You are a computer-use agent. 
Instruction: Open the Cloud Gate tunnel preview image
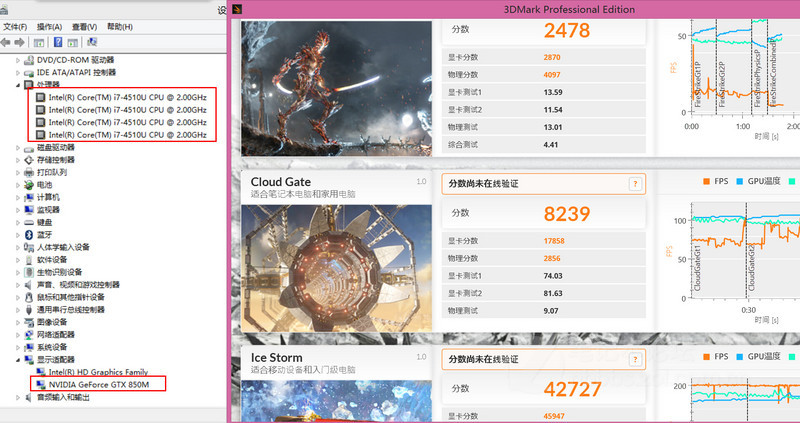coord(336,268)
